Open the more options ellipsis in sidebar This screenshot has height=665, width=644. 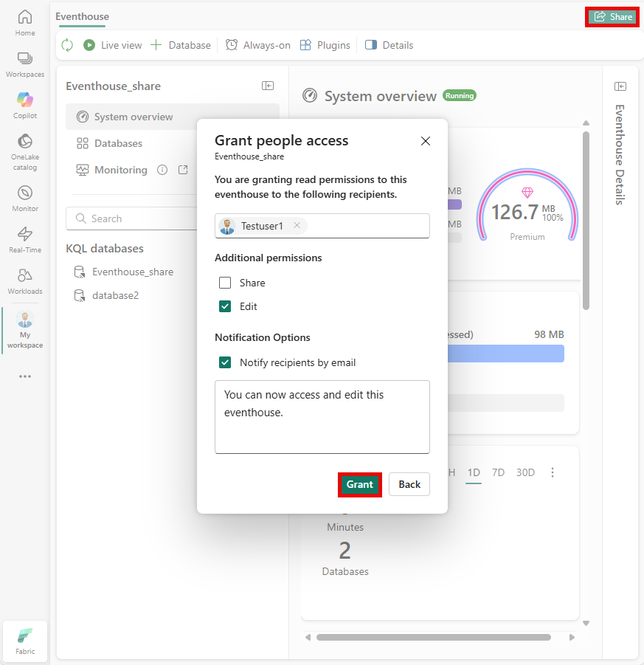25,376
